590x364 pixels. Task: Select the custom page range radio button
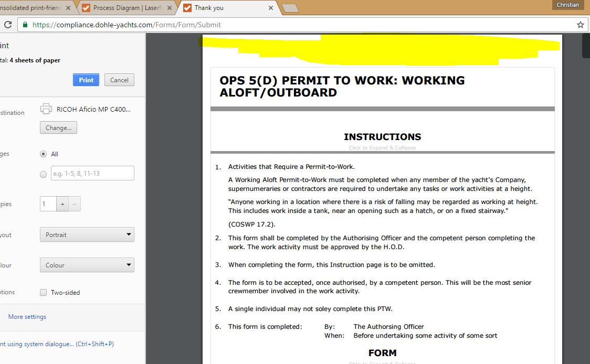click(x=43, y=174)
